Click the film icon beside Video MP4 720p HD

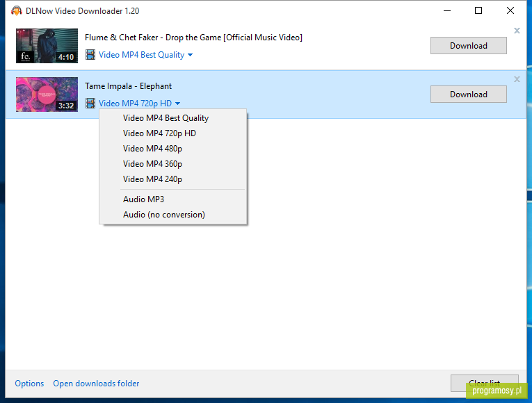90,103
